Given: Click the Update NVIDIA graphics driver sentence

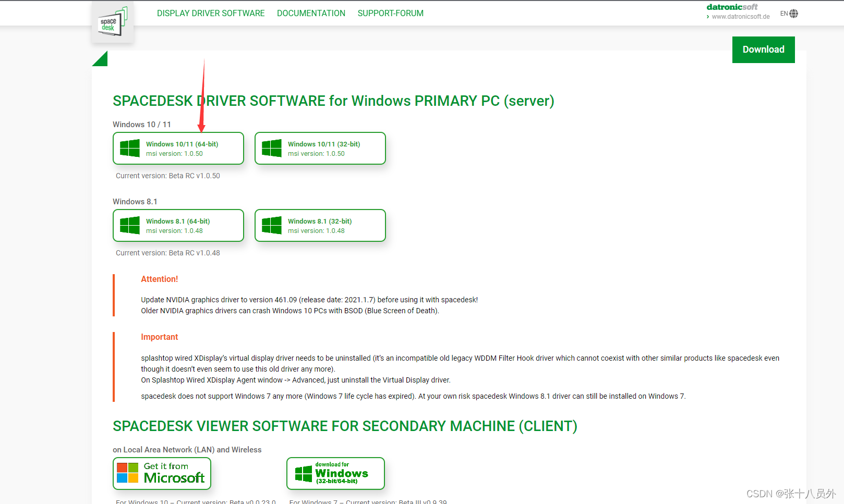Looking at the screenshot, I should pyautogui.click(x=309, y=300).
